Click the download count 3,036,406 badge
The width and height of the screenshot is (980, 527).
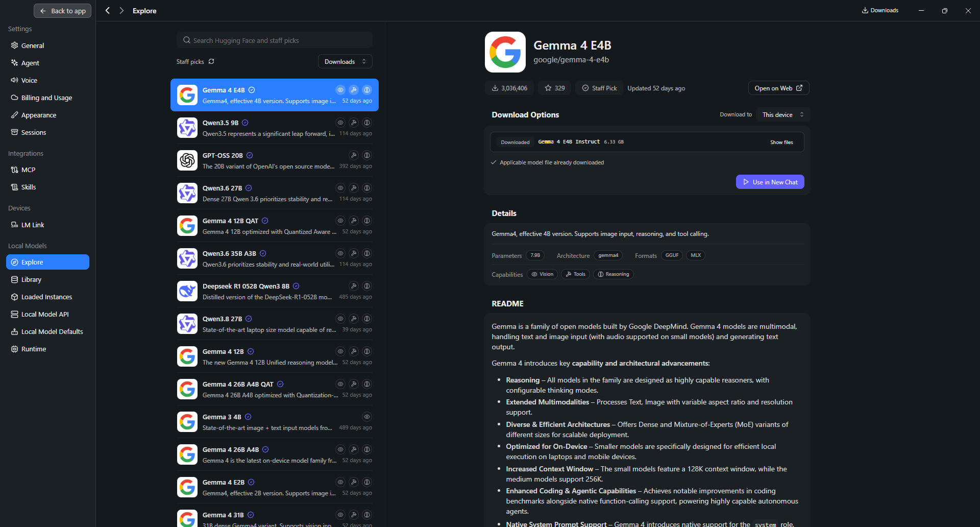pos(509,88)
